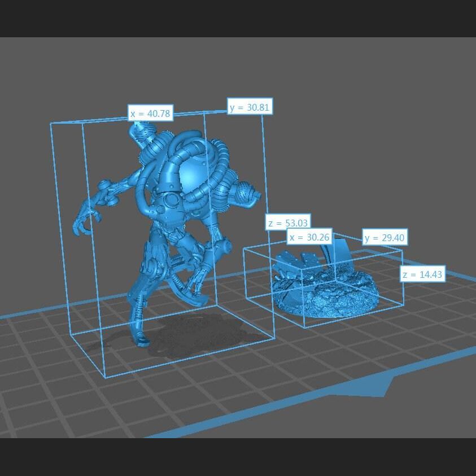Select the z = 14.43 height label
The image size is (476, 476).
[422, 274]
